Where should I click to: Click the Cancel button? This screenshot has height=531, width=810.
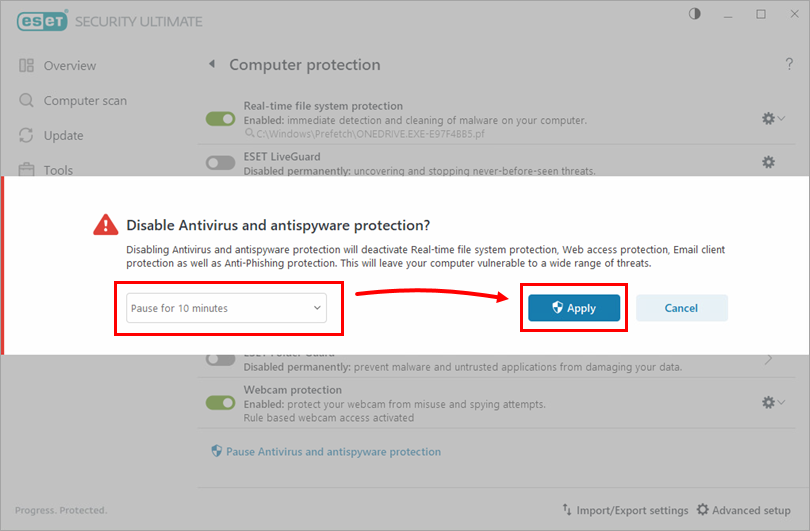[681, 308]
